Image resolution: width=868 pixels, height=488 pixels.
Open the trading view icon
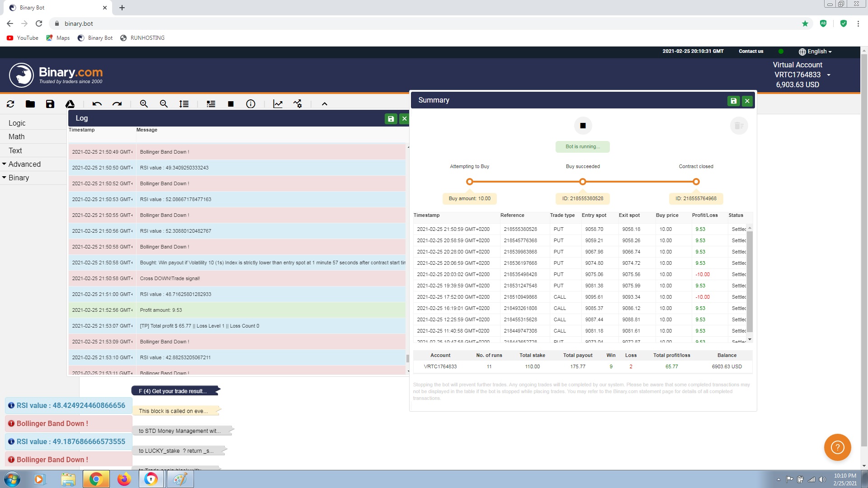point(297,104)
